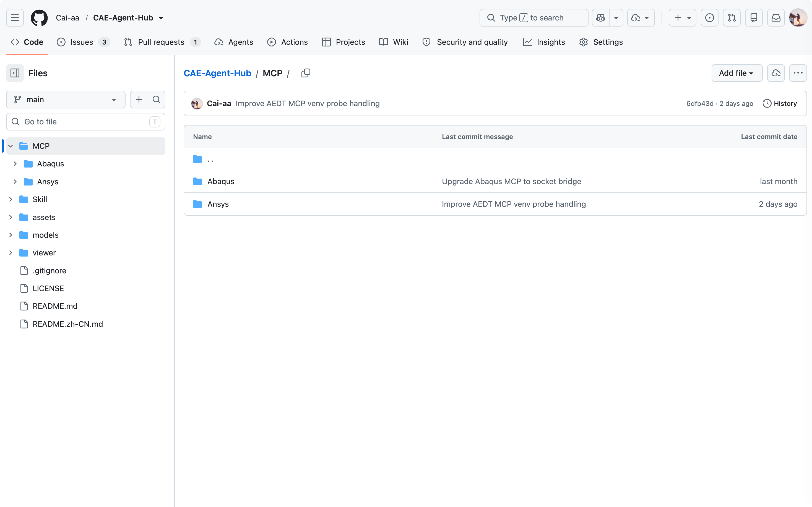The image size is (812, 507).
Task: Go to the Actions tab
Action: point(287,42)
